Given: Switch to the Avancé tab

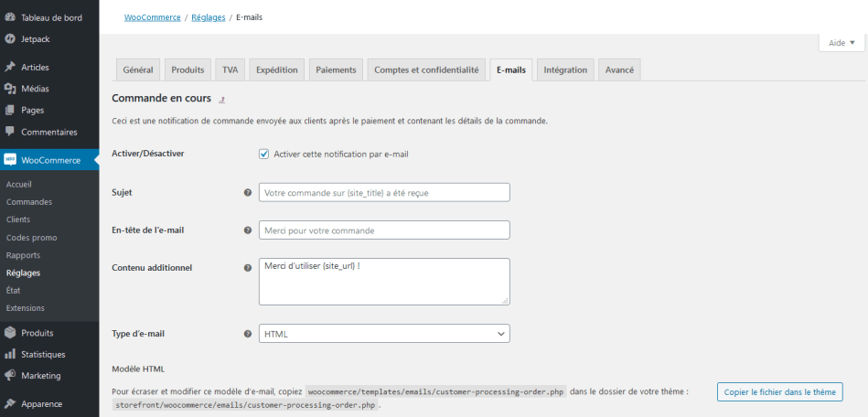Looking at the screenshot, I should click(x=619, y=69).
